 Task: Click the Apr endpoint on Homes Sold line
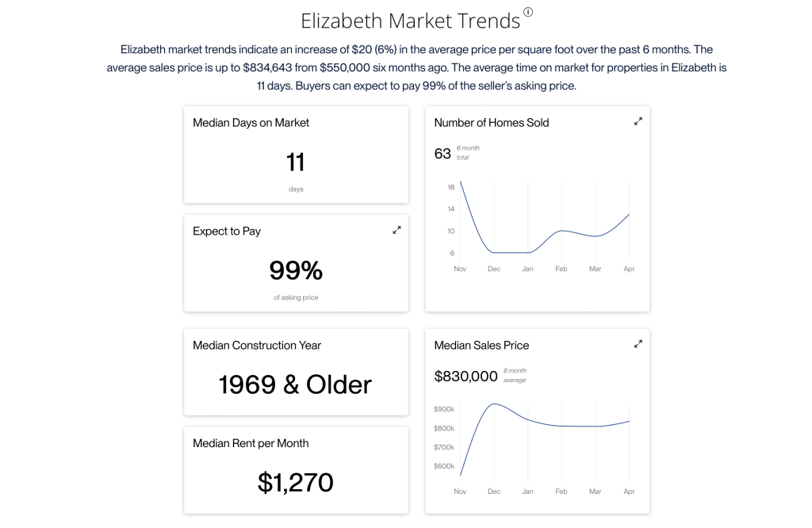pos(629,214)
